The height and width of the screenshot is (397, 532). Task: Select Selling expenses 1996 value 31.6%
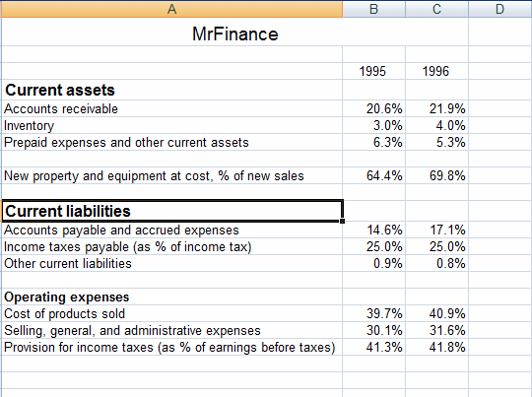[x=437, y=330]
